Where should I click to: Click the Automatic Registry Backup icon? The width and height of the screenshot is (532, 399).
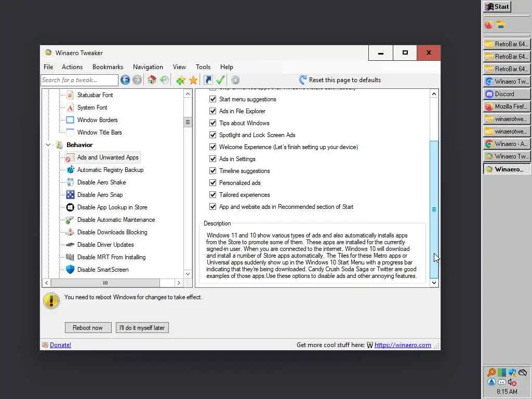click(x=70, y=170)
